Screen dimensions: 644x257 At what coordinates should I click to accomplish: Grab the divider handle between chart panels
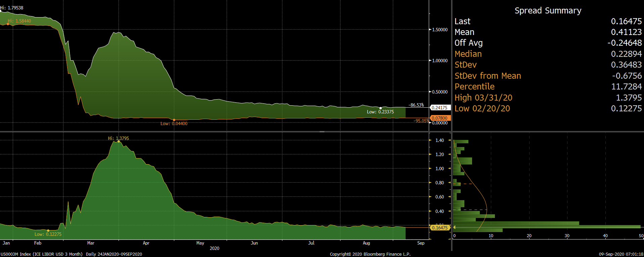322,132
